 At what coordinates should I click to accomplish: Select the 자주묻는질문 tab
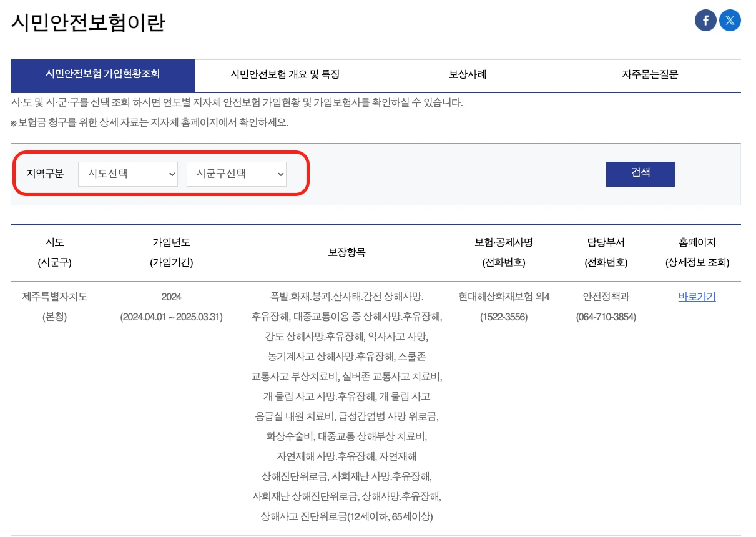(x=650, y=75)
